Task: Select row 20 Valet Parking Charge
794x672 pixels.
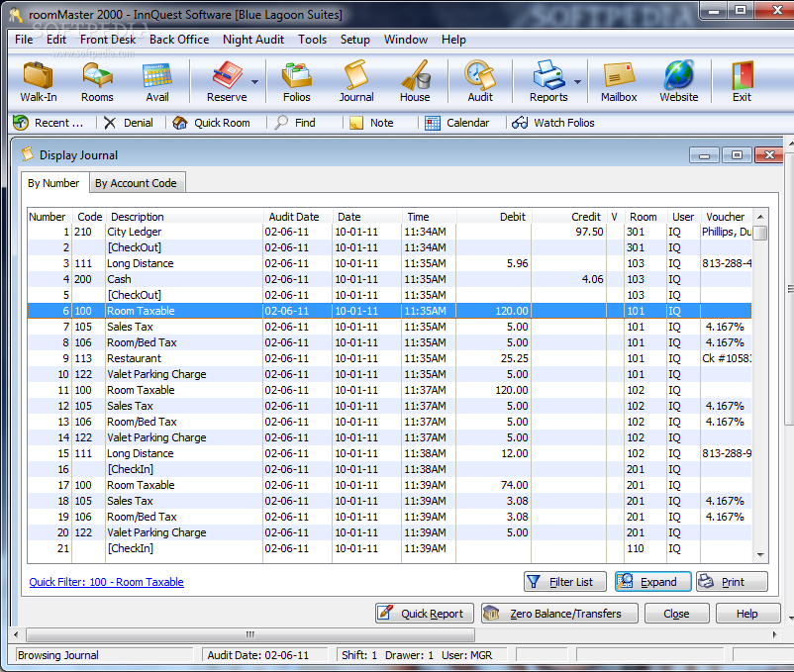Action: pos(389,532)
